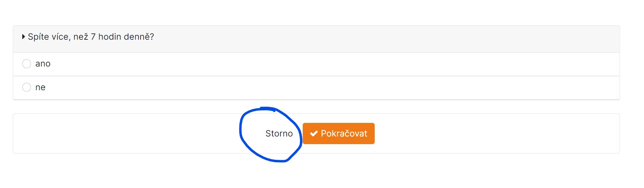Click the question heading about 7 hours sleep
Image resolution: width=644 pixels, height=188 pixels.
point(91,37)
